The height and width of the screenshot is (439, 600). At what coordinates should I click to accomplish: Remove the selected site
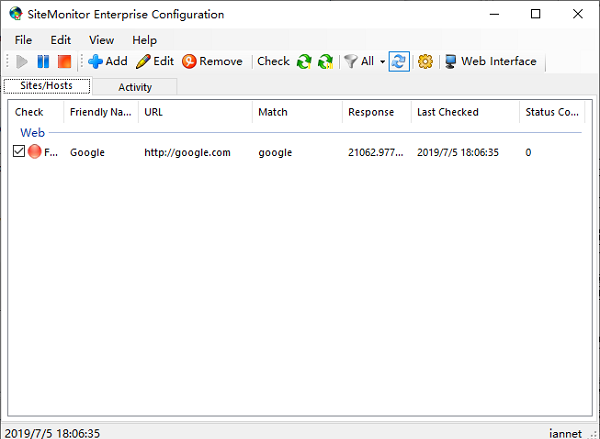click(212, 61)
